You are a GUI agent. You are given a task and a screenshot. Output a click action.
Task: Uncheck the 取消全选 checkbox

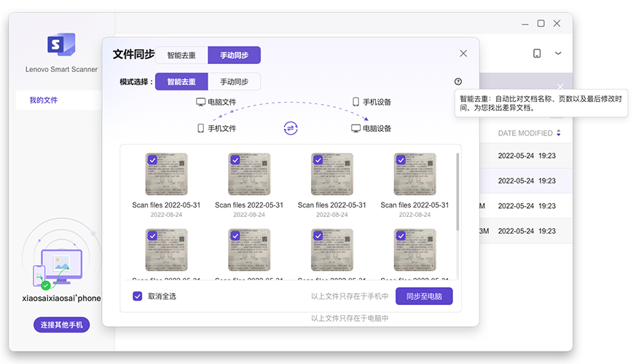[x=137, y=296]
